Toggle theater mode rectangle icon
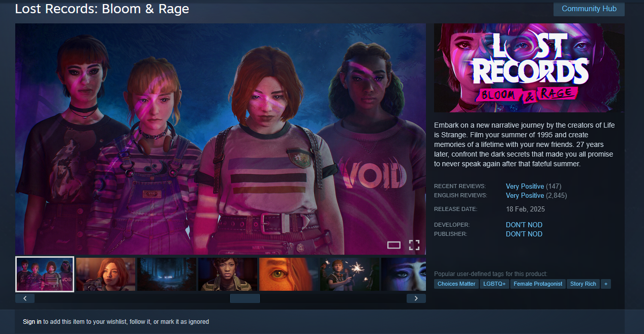Viewport: 644px width, 334px height. click(x=394, y=245)
